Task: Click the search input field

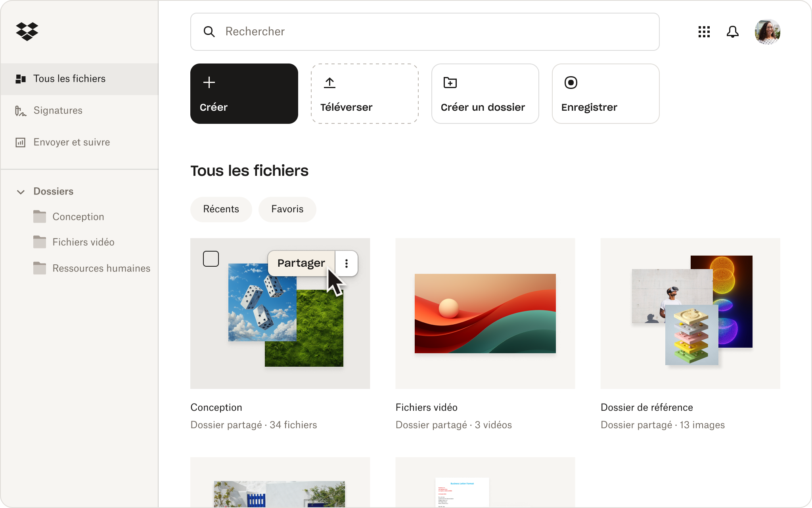Action: (425, 32)
